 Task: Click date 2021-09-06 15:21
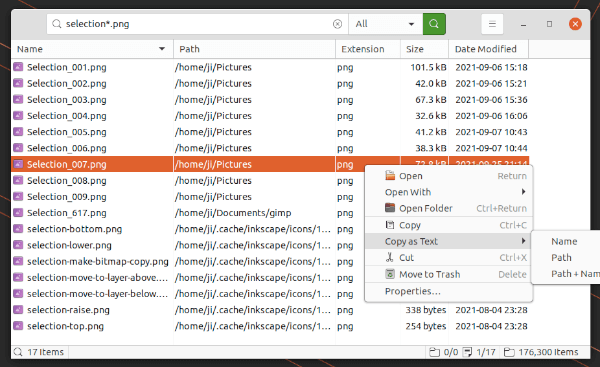point(491,83)
